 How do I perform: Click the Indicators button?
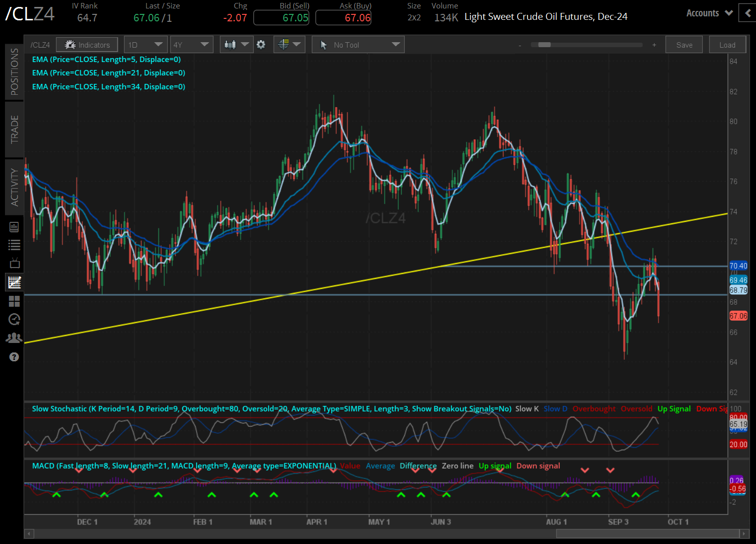87,45
